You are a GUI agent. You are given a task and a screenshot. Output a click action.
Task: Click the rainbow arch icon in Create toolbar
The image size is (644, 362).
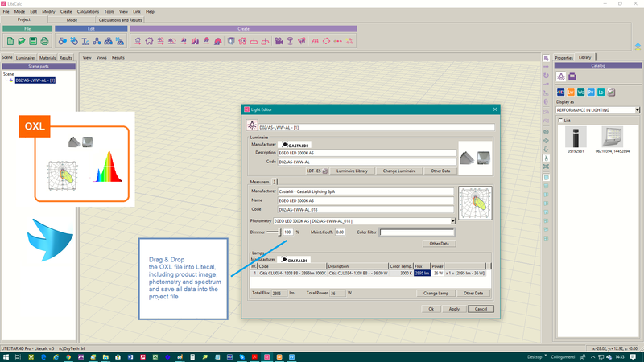(x=218, y=41)
